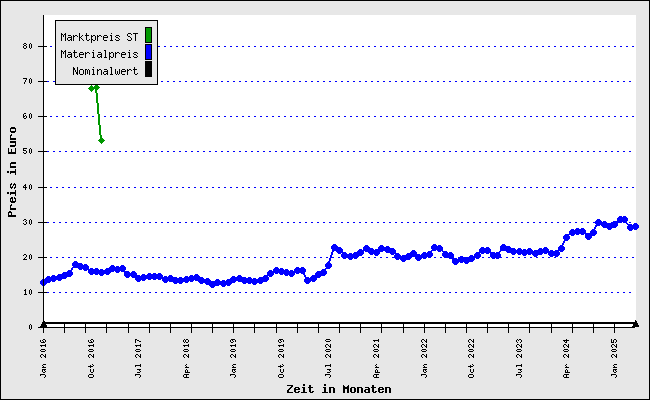Click the lowest green Marktpreis data point
650x400 pixels.
pos(102,141)
